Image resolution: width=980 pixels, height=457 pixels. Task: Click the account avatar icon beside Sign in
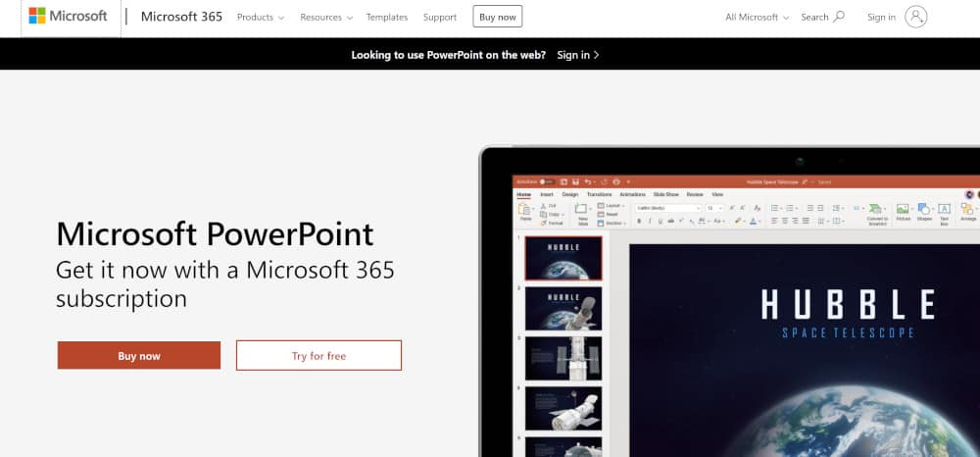(915, 17)
